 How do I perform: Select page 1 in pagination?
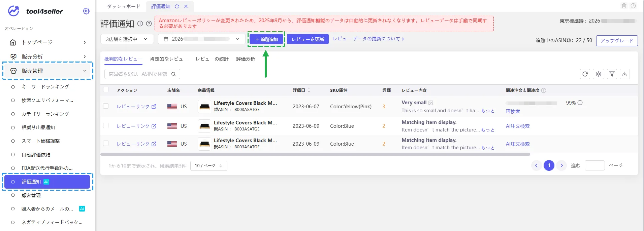(x=549, y=165)
